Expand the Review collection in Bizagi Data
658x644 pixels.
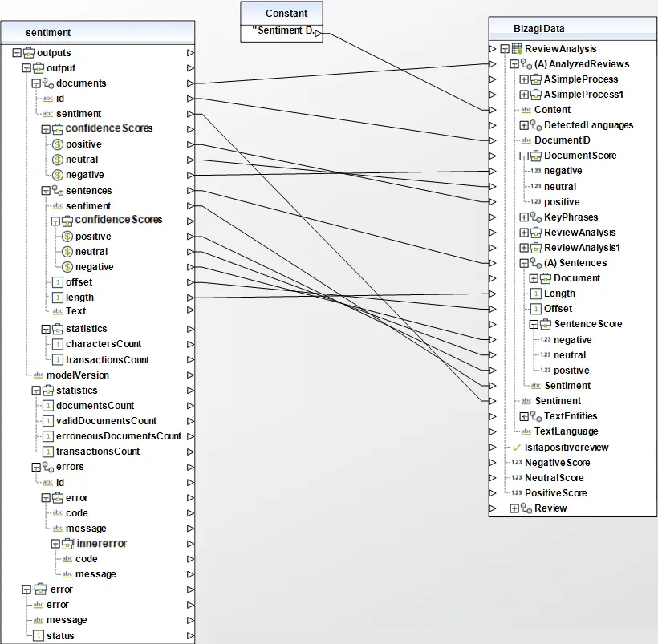tap(514, 508)
